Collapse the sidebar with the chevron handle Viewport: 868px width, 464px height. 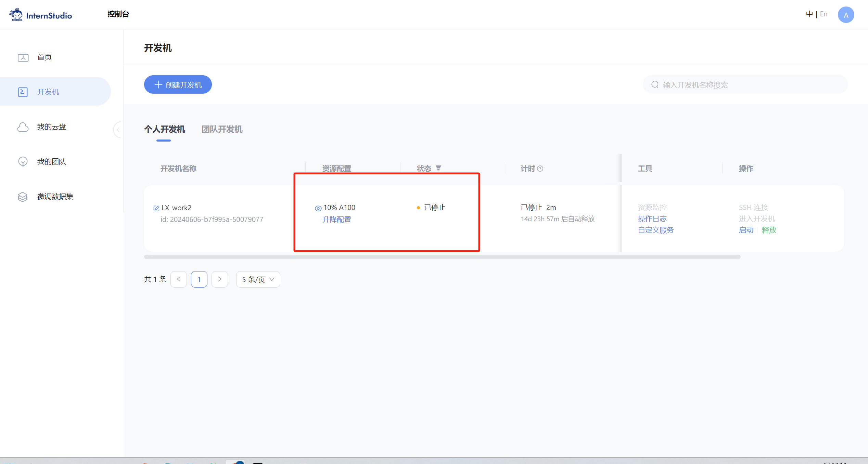point(118,130)
